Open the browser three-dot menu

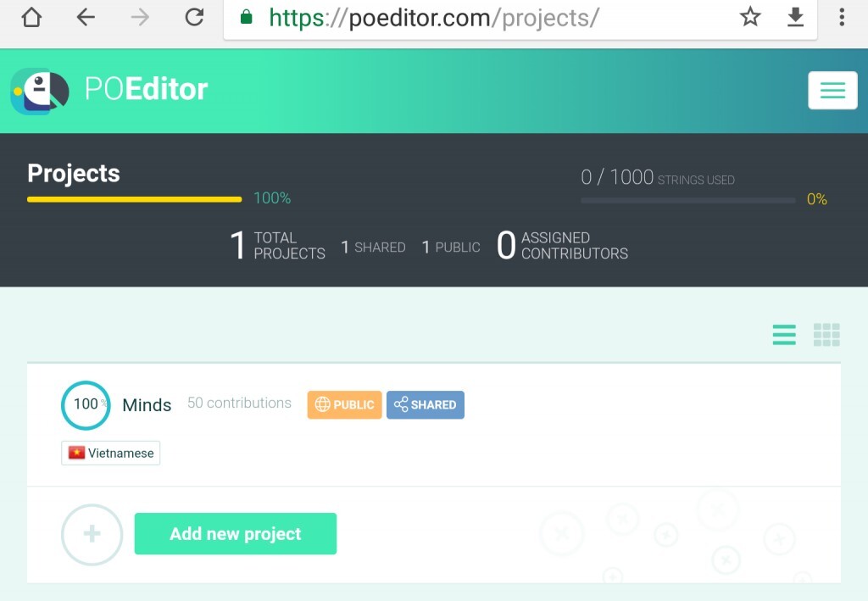(x=842, y=18)
